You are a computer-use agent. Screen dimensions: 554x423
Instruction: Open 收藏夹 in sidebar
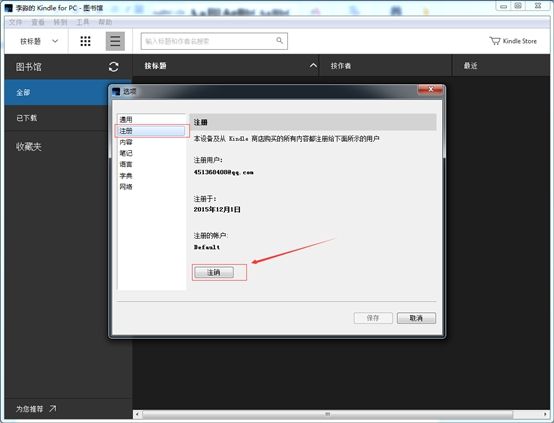coord(29,147)
